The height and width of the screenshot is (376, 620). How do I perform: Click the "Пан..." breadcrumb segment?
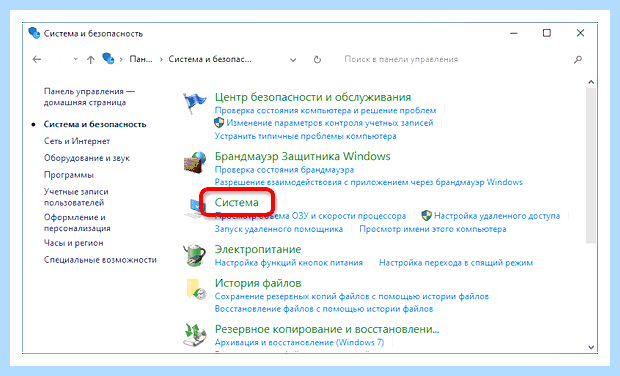click(x=141, y=59)
